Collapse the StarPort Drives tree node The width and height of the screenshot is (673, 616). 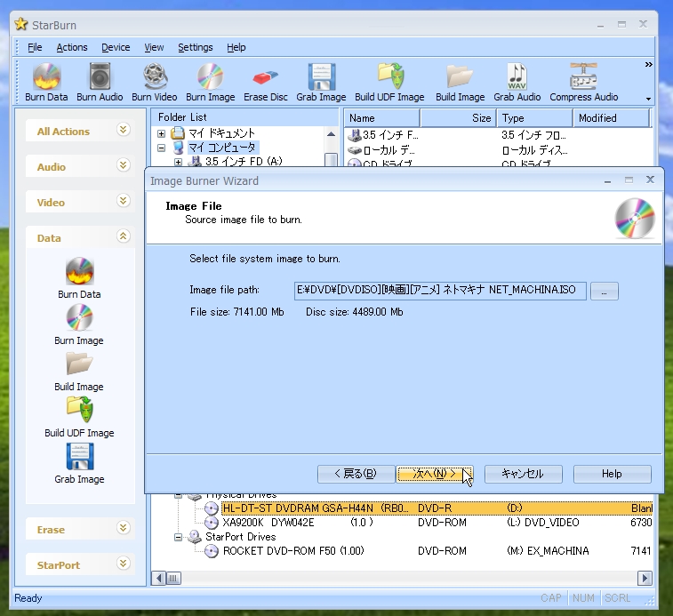[x=178, y=537]
